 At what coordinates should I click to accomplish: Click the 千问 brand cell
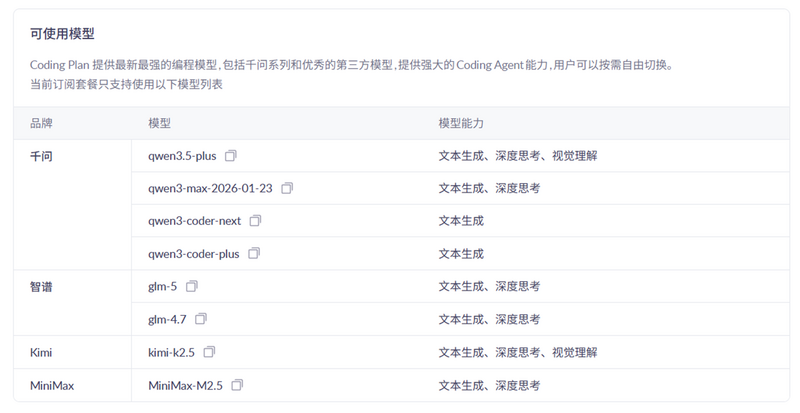pyautogui.click(x=41, y=156)
